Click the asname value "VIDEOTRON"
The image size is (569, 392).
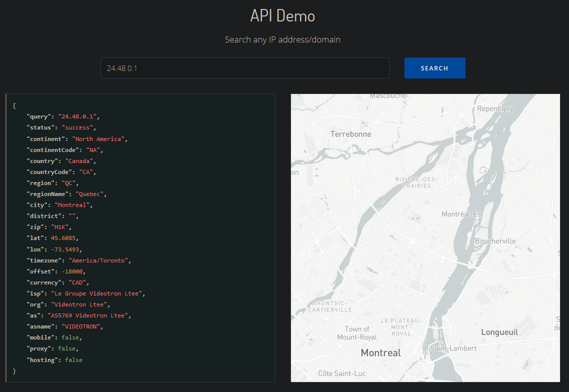[81, 326]
